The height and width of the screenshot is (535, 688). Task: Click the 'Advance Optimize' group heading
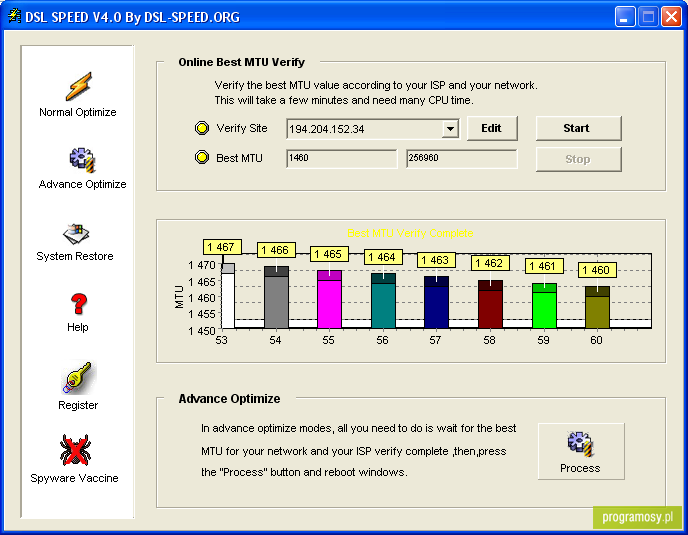pyautogui.click(x=229, y=399)
